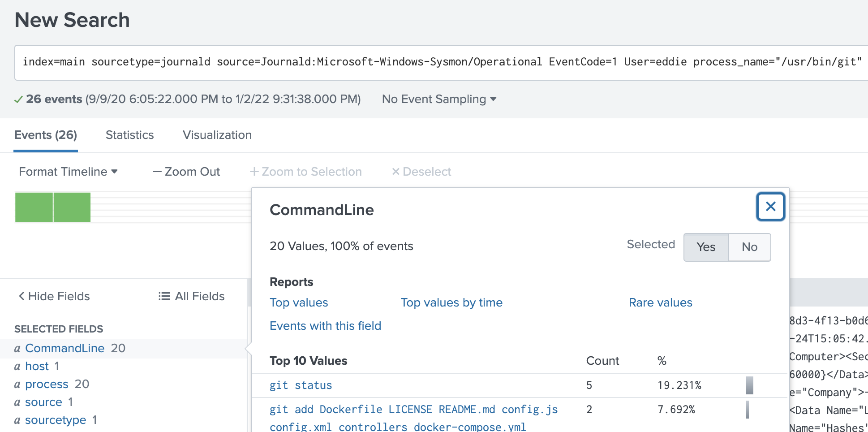The width and height of the screenshot is (868, 432).
Task: Select the first green timeline bar
Action: (34, 207)
